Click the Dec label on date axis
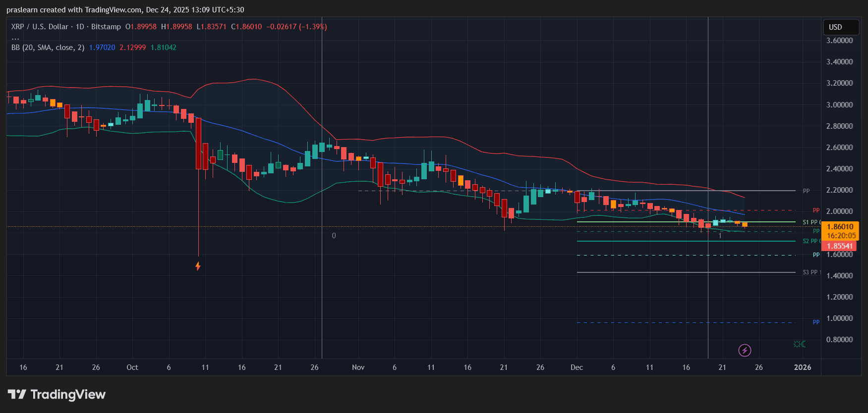868x413 pixels. (577, 367)
